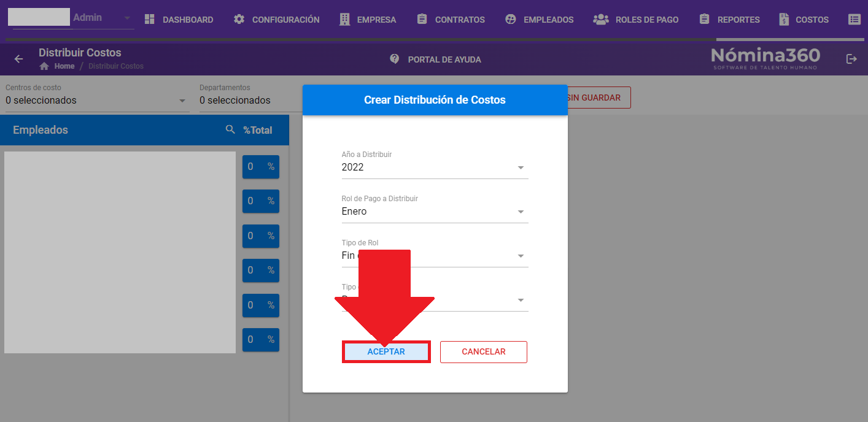Click the Costos document icon
The image size is (868, 422).
click(784, 20)
